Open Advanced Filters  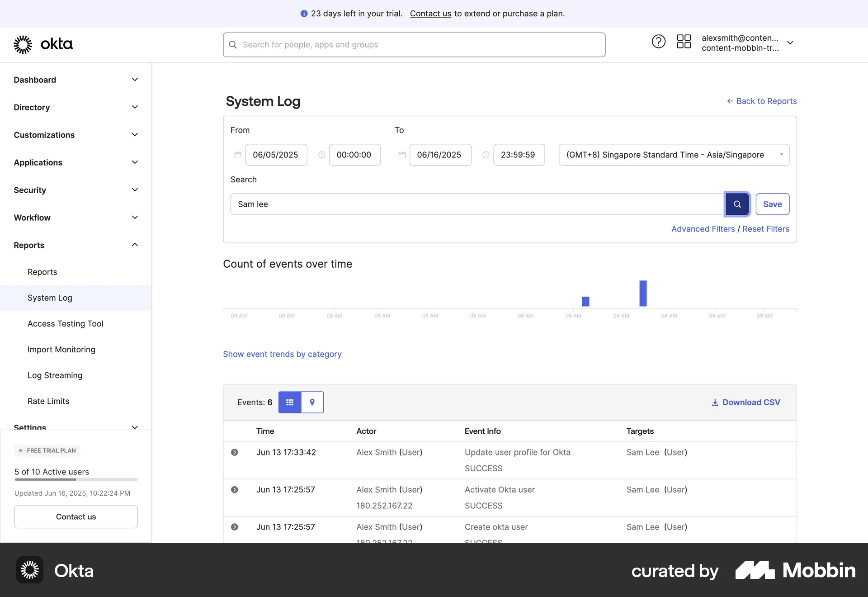[703, 229]
